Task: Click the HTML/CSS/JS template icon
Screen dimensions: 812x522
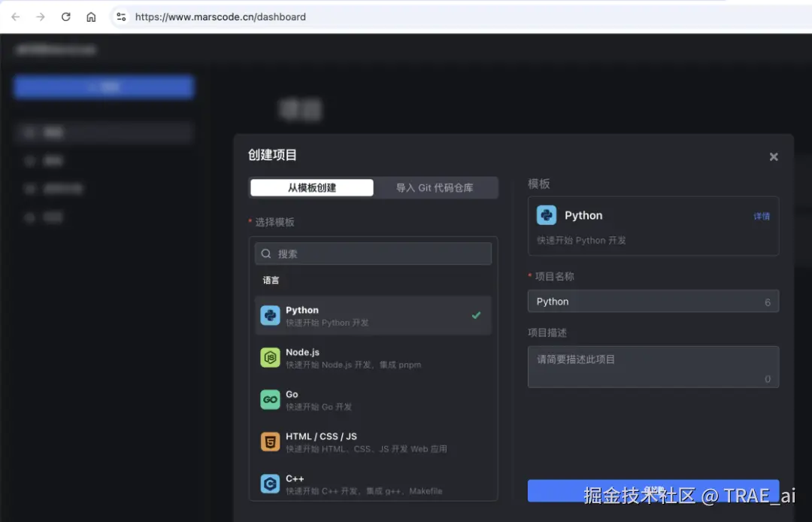Action: pos(271,442)
